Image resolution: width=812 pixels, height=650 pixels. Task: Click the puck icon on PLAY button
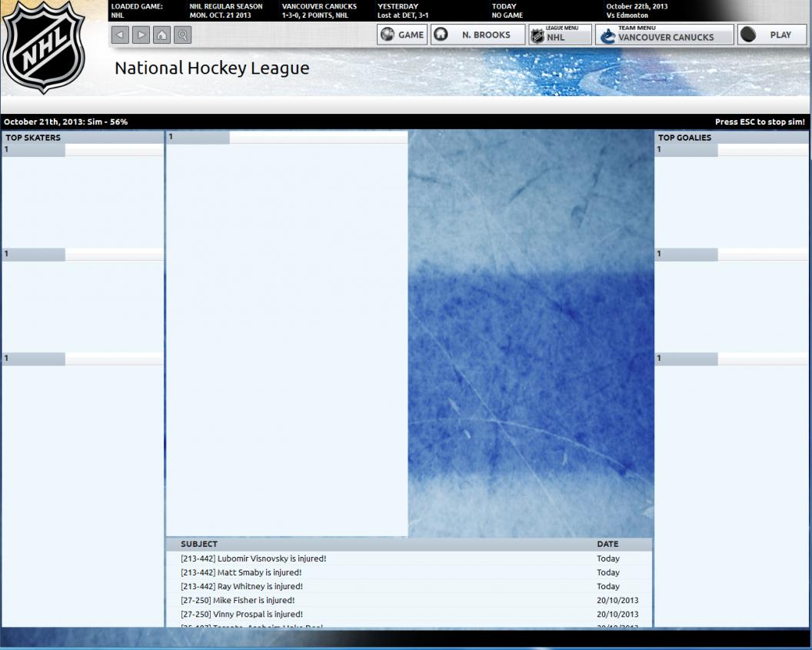pos(747,35)
